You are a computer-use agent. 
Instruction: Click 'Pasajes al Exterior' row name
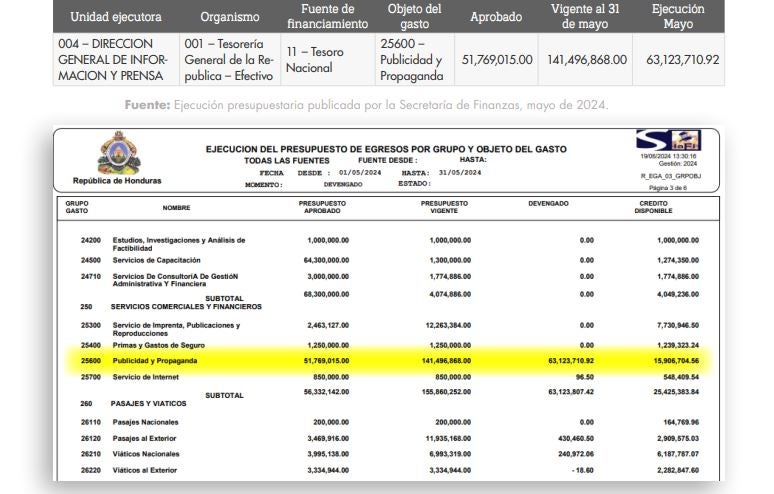[x=144, y=438]
